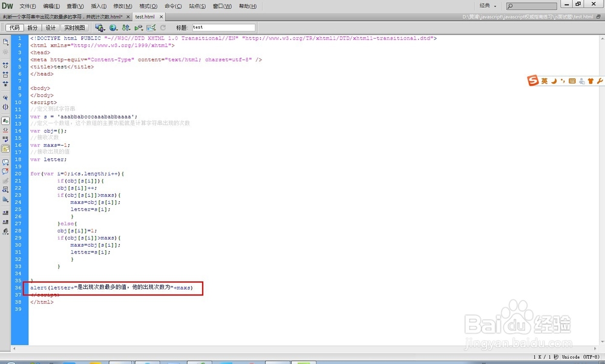The width and height of the screenshot is (605, 364).
Task: Open the Move or Convert CSS dropdown
Action: pyautogui.click(x=5, y=200)
